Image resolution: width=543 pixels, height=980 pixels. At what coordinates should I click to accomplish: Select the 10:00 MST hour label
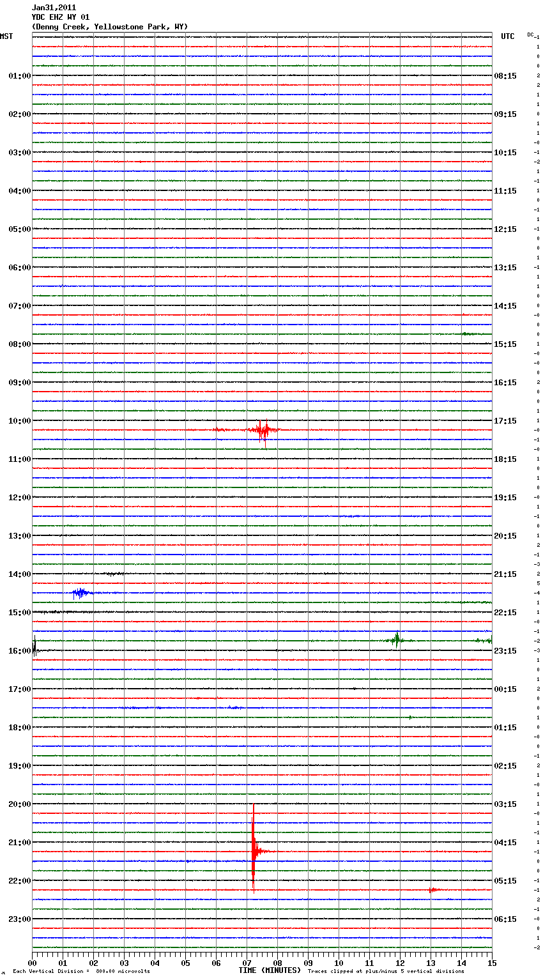(20, 421)
